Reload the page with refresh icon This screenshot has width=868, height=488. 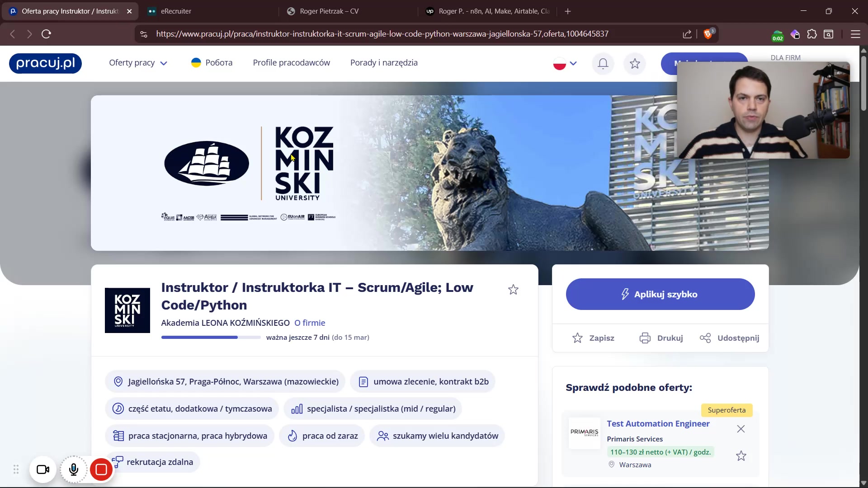coord(47,34)
